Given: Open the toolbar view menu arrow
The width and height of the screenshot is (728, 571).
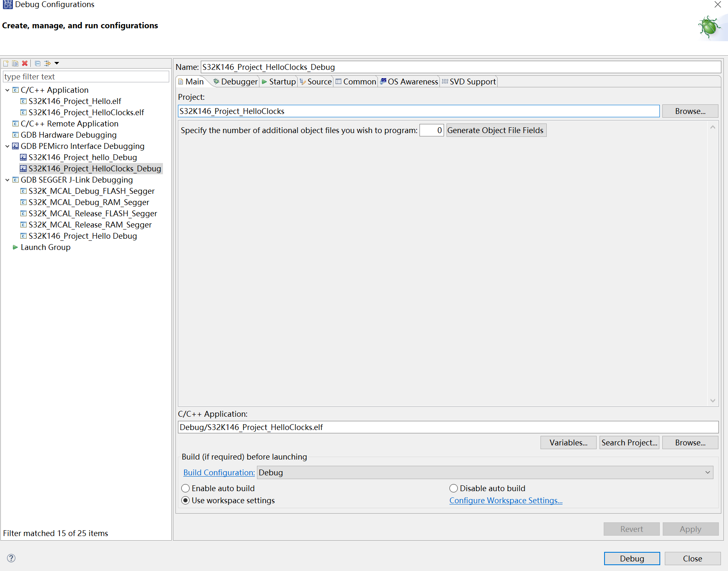Looking at the screenshot, I should 57,63.
